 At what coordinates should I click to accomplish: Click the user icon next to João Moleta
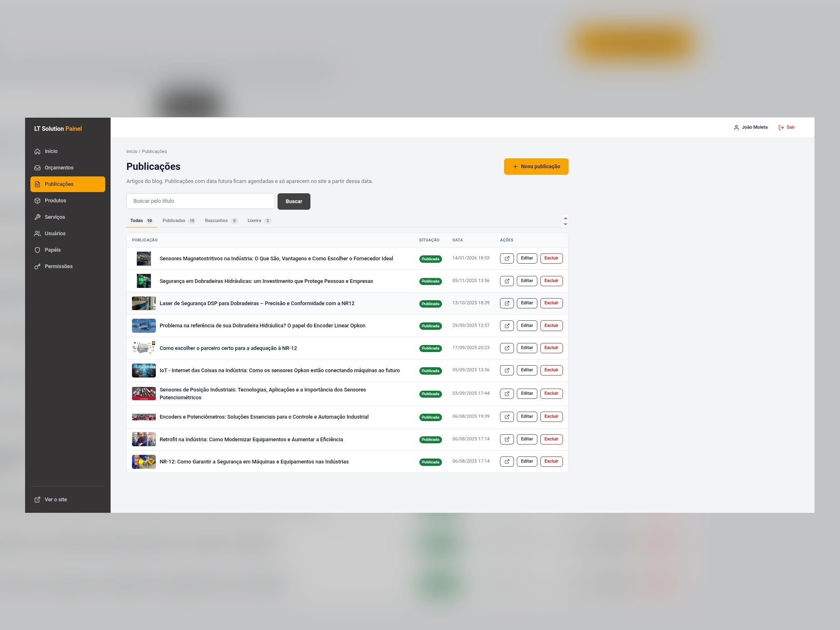[736, 127]
